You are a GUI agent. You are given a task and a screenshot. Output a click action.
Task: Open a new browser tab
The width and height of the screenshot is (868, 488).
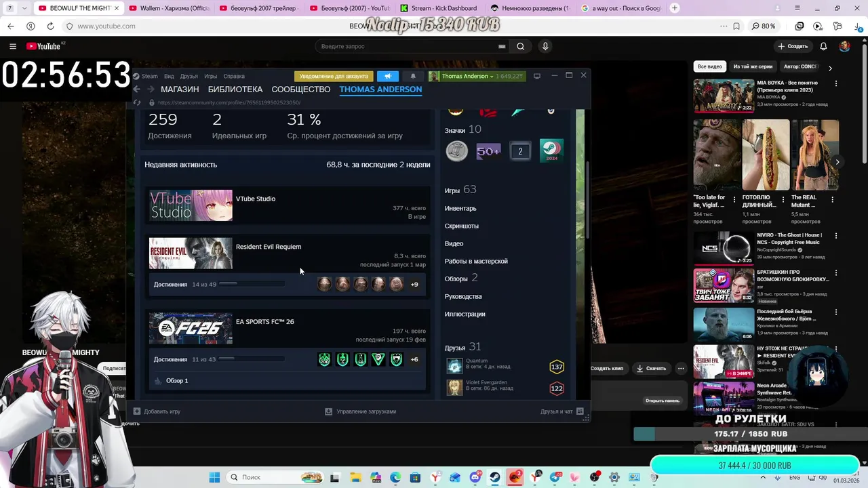click(675, 8)
